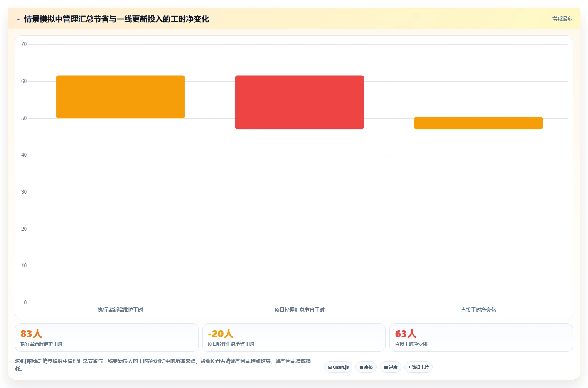This screenshot has height=388, width=588.
Task: Click x-axis label 执行者新增维护工时
Action: pos(120,310)
